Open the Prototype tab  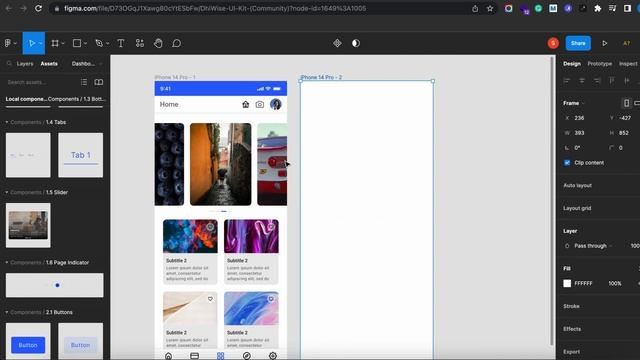pyautogui.click(x=600, y=64)
